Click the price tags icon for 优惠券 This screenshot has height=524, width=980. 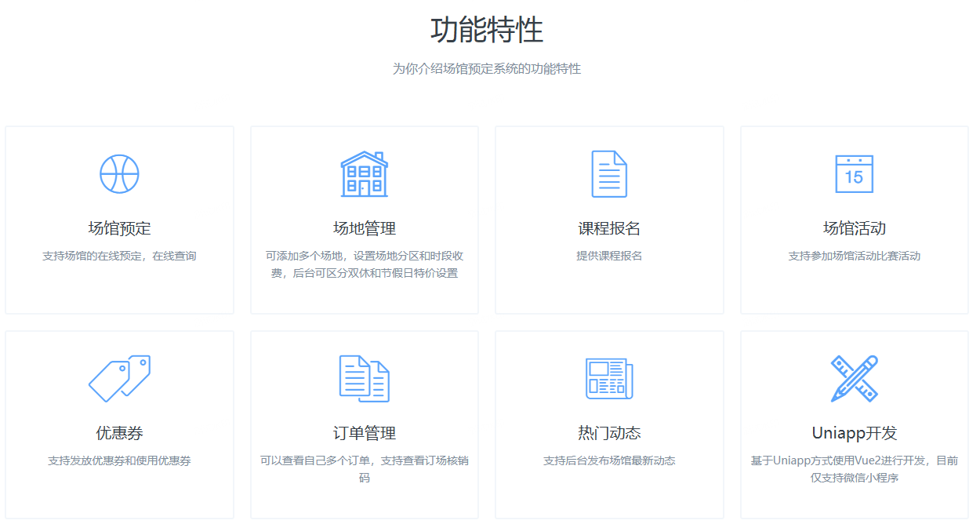(119, 378)
